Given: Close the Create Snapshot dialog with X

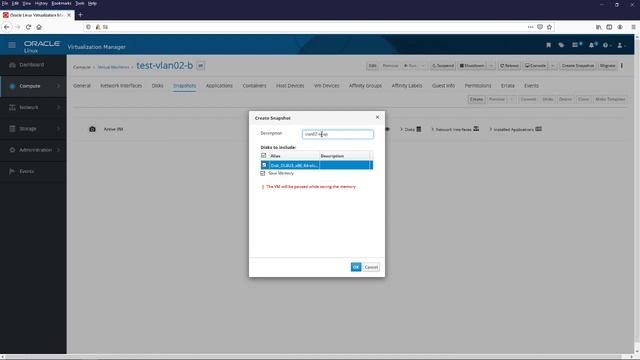Looking at the screenshot, I should [377, 117].
